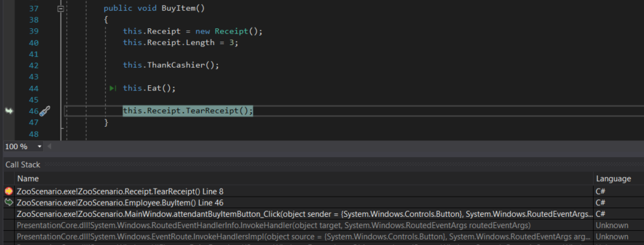The height and width of the screenshot is (245, 644).
Task: Click the call stack return arrow in the left margin
Action: (9, 111)
